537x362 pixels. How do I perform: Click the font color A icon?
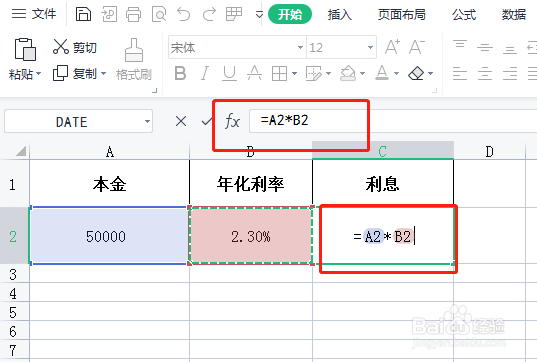point(382,73)
